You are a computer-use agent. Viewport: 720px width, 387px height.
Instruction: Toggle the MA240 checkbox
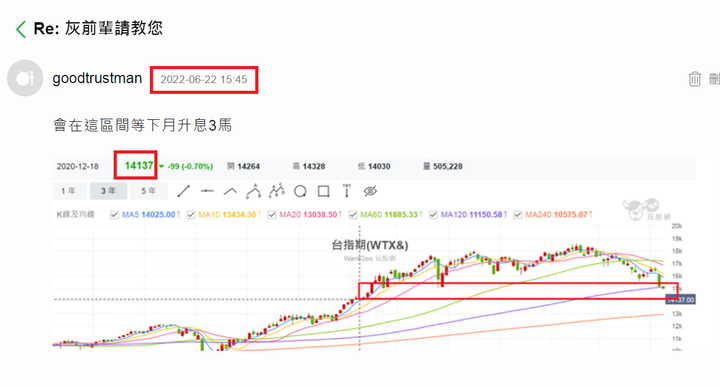point(518,214)
